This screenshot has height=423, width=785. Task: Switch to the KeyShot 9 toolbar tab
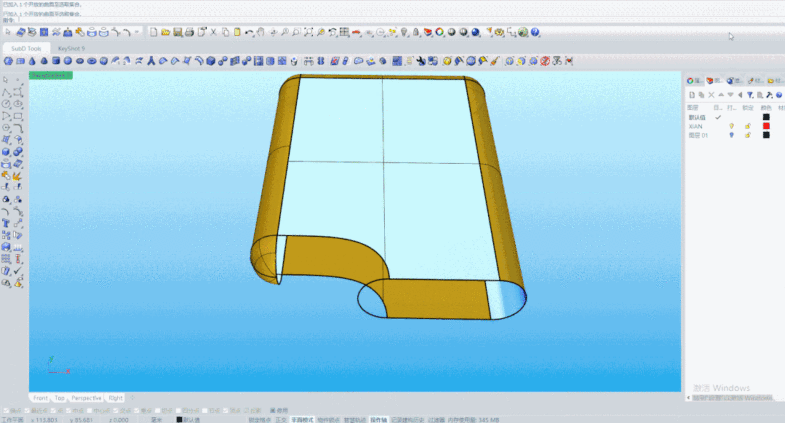(x=72, y=47)
